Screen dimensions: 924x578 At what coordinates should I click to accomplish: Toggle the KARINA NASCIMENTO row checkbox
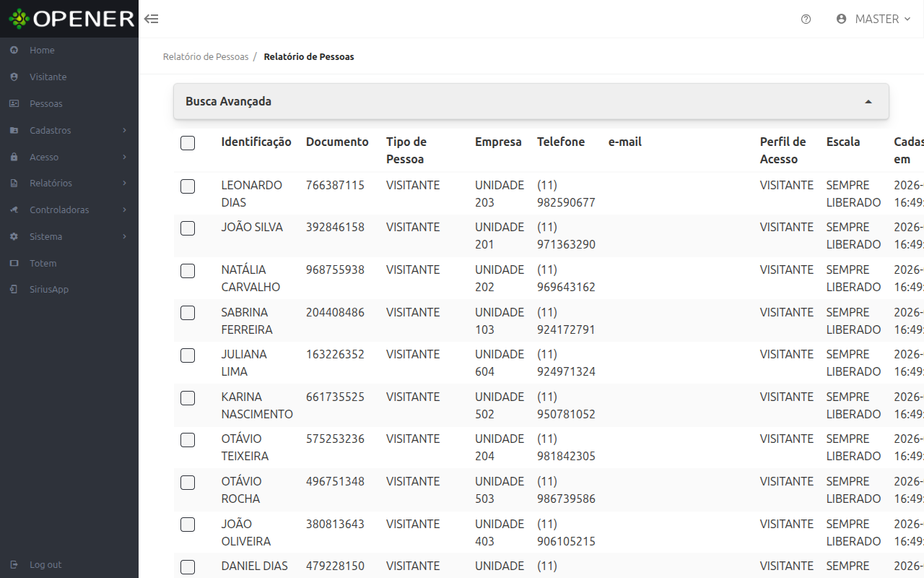coord(188,397)
